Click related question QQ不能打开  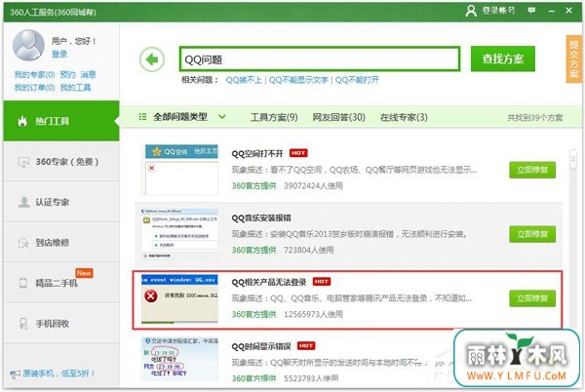[357, 80]
